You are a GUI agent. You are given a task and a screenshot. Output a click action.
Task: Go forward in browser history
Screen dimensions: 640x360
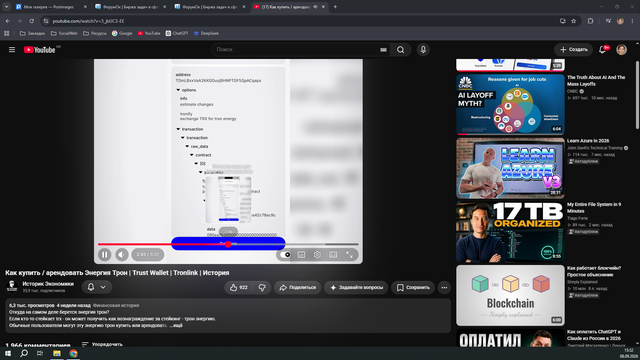click(x=19, y=21)
